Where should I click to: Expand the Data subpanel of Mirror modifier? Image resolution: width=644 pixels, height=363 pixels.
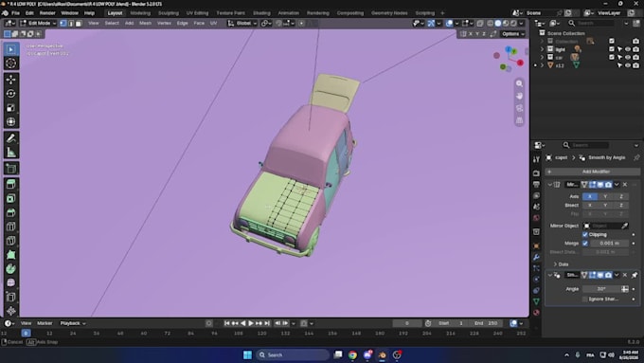555,264
